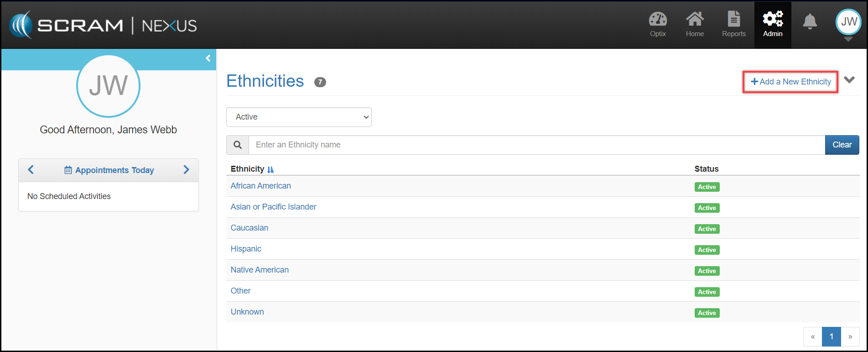868x352 pixels.
Task: Open the African American ethnicity link
Action: point(260,186)
